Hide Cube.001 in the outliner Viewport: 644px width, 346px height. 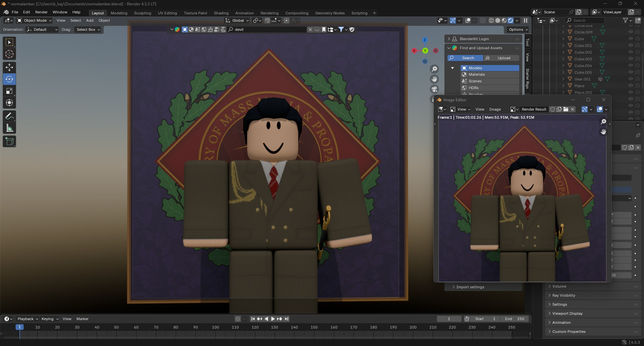click(631, 45)
